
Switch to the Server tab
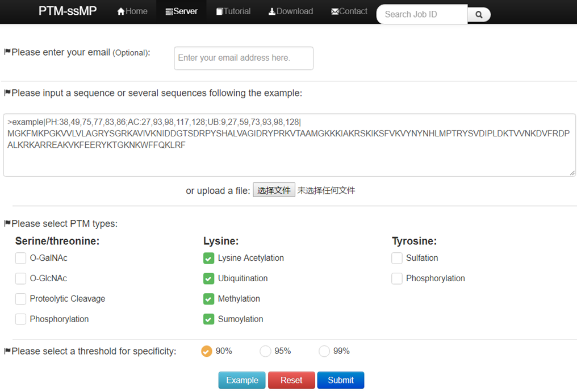pyautogui.click(x=181, y=11)
